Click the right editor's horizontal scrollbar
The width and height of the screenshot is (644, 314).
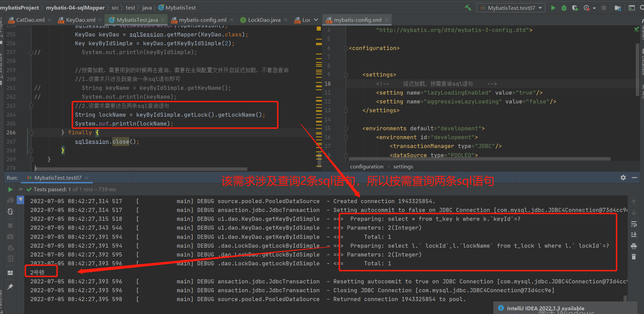[480, 159]
